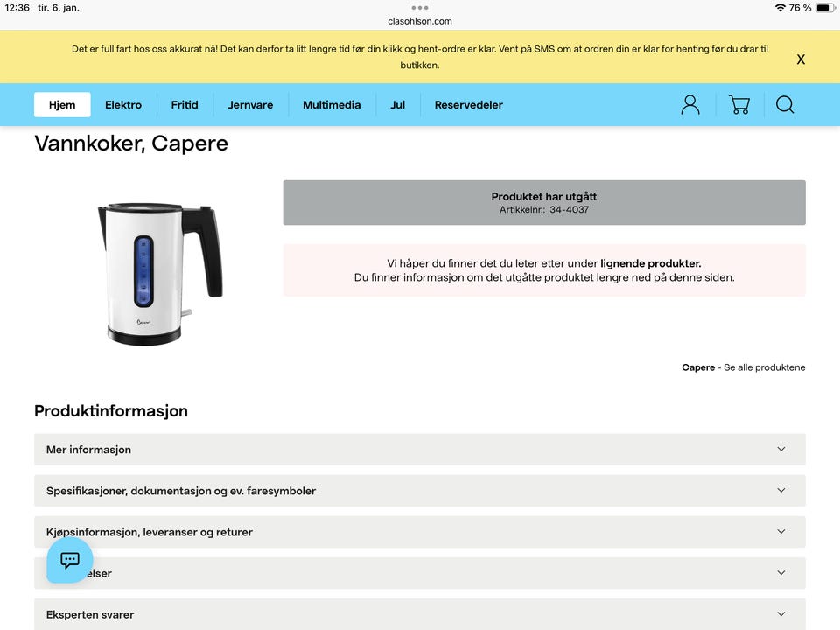
Task: Select the Hjem menu tab
Action: pyautogui.click(x=62, y=105)
